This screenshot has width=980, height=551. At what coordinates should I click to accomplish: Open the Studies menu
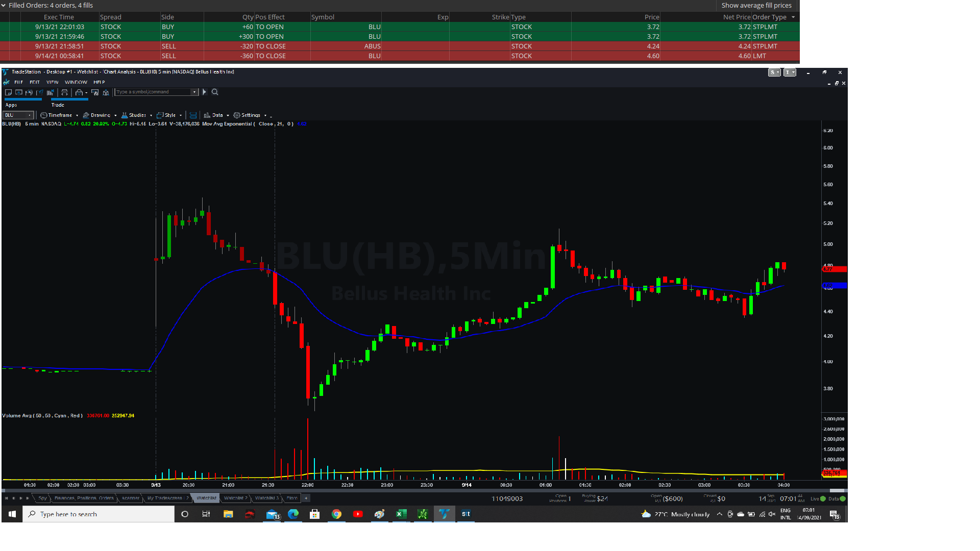136,115
